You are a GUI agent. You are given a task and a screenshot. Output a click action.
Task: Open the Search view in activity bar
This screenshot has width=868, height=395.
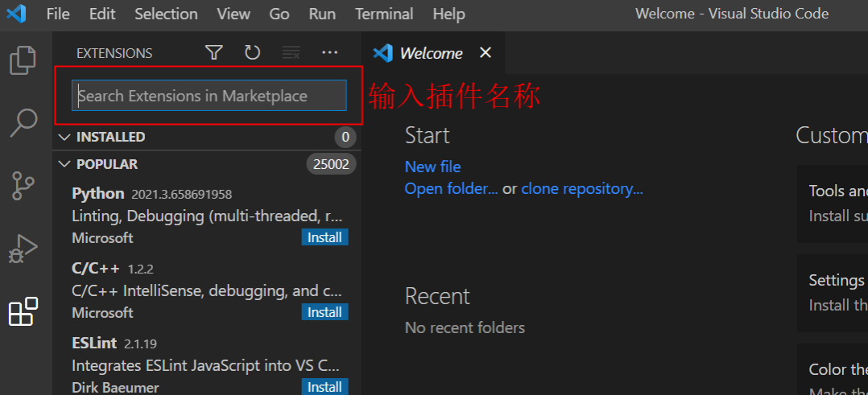click(24, 123)
